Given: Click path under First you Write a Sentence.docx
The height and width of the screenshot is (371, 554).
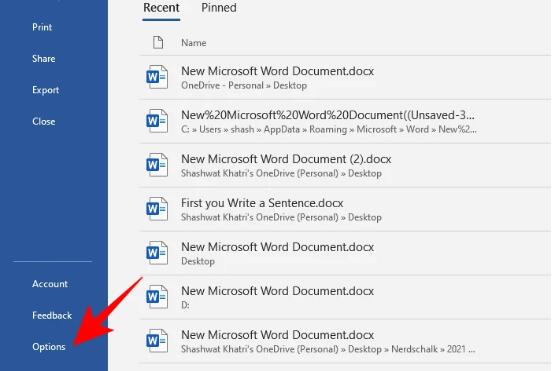Looking at the screenshot, I should [281, 217].
